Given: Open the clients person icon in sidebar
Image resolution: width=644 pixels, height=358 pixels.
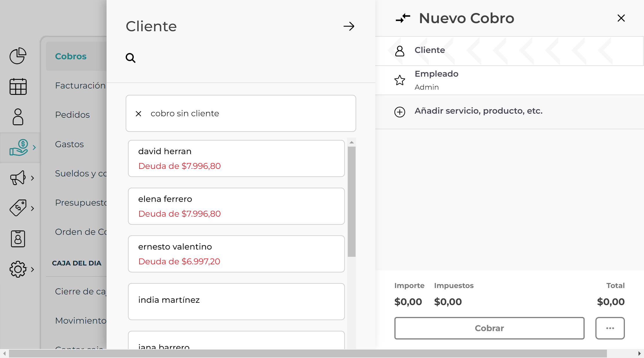Looking at the screenshot, I should tap(18, 117).
